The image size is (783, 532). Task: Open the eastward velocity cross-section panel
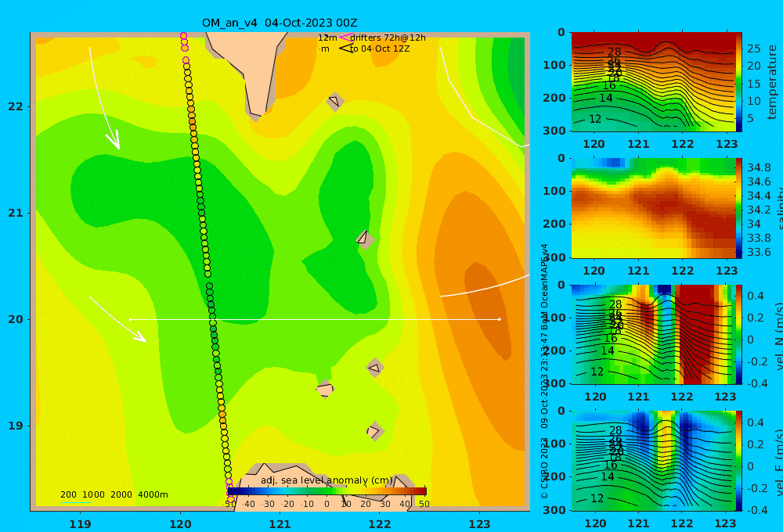tap(653, 461)
